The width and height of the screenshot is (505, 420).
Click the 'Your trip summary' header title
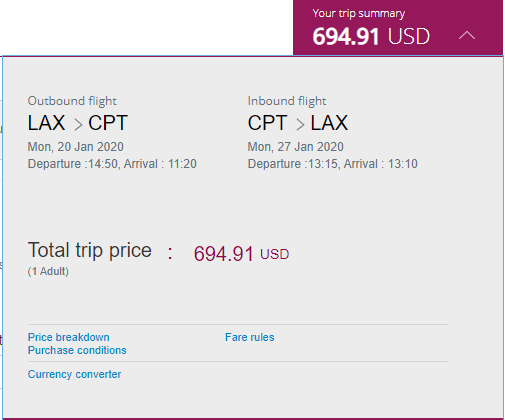point(359,14)
